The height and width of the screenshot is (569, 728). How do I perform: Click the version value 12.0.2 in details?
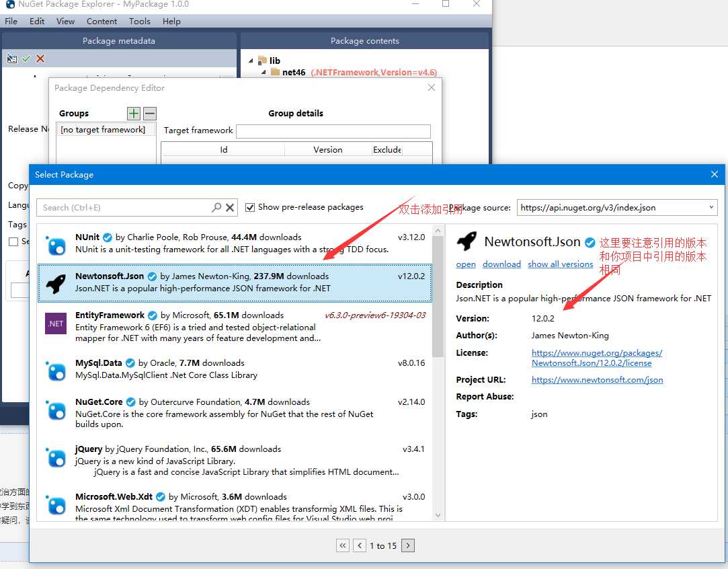coord(542,318)
